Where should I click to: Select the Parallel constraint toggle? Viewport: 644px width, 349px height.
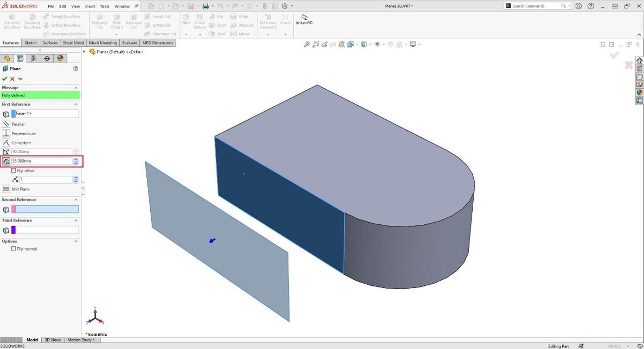coord(6,123)
